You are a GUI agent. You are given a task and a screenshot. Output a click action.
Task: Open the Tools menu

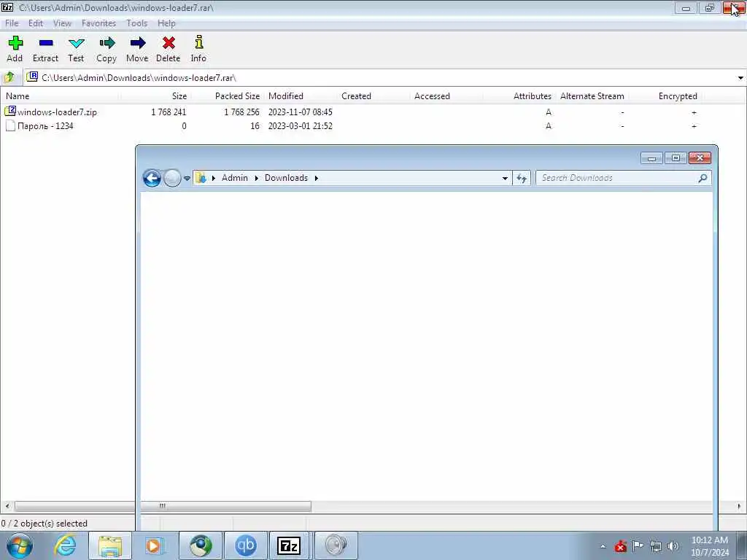(136, 23)
